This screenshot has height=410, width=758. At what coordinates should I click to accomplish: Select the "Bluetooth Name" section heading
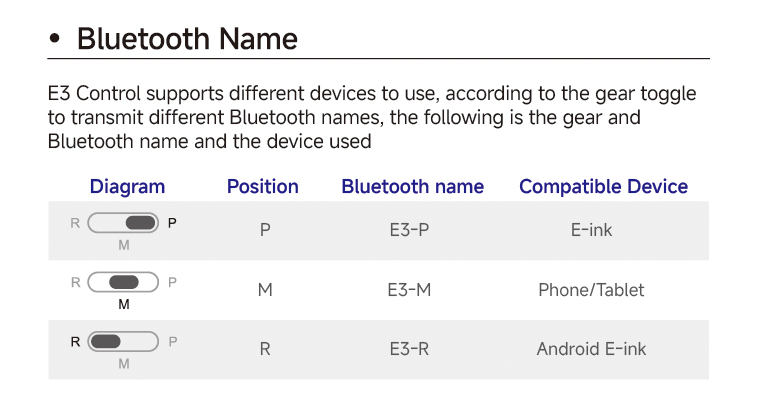tap(187, 39)
